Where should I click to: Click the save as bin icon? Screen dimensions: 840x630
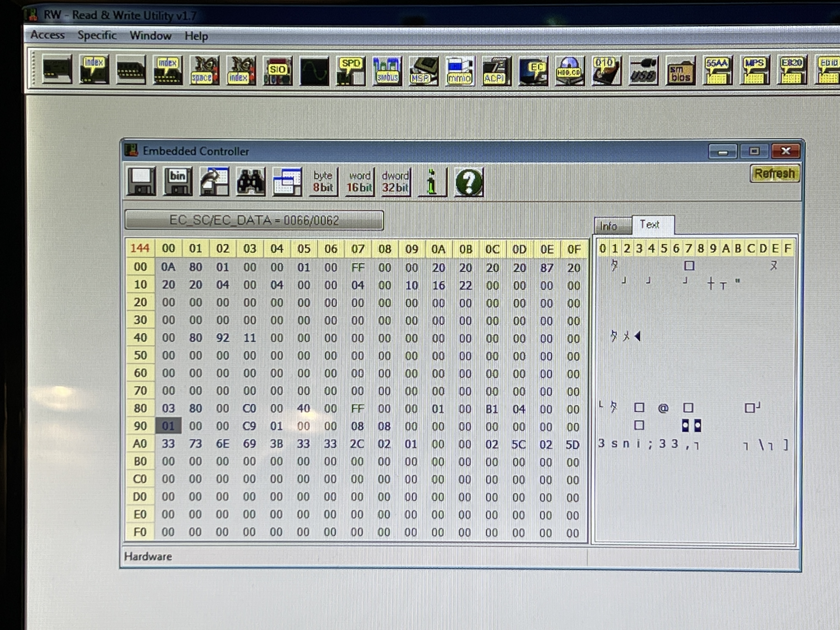(x=177, y=181)
